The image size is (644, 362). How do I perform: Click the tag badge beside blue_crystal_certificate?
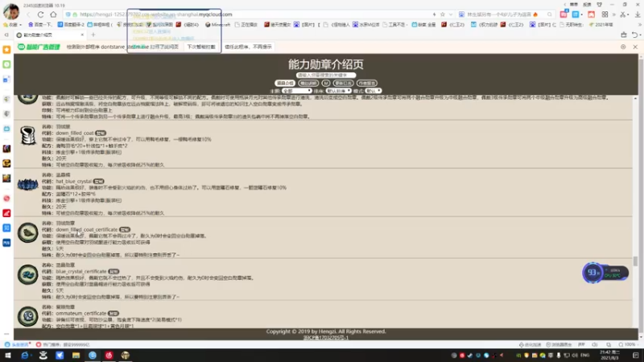(x=114, y=272)
